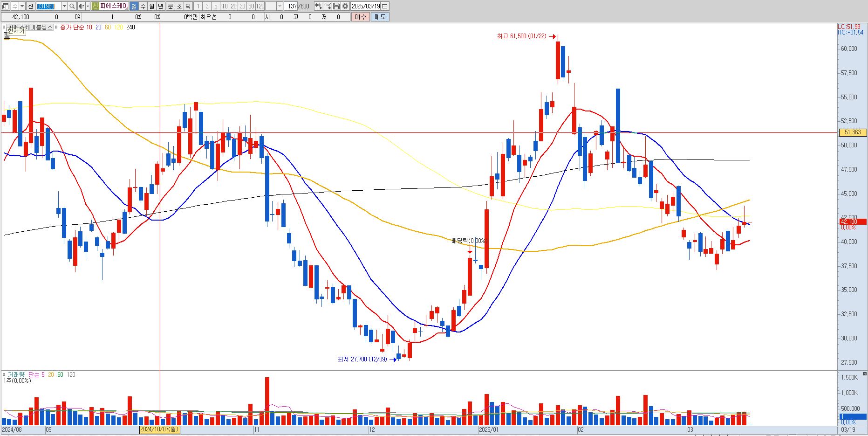Switch to 년 yearly period
The image size is (868, 436).
(161, 6)
